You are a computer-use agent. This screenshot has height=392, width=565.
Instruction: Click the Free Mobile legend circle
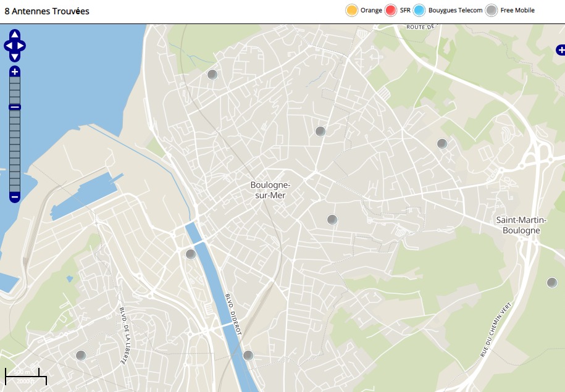(492, 10)
